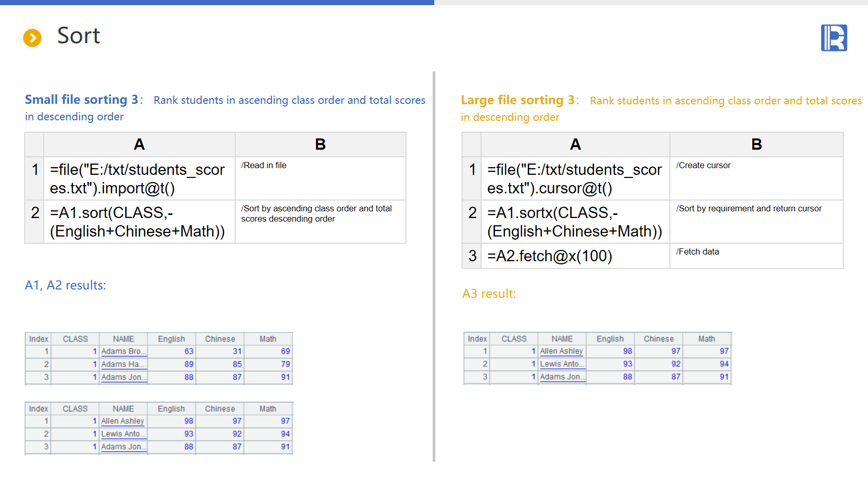
Task: Open the Adams Ha... name link
Action: click(123, 364)
